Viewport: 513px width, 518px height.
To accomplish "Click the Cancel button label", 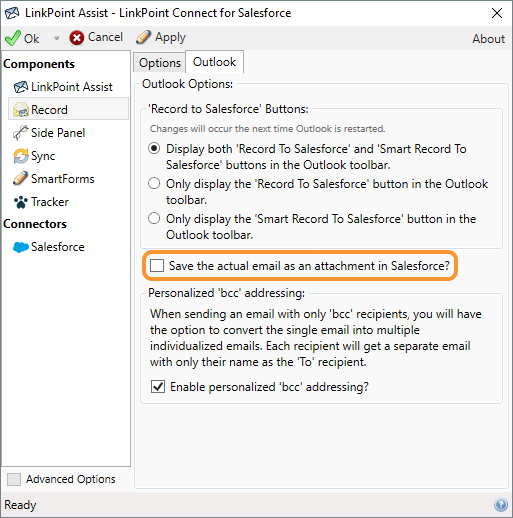I will tap(105, 37).
